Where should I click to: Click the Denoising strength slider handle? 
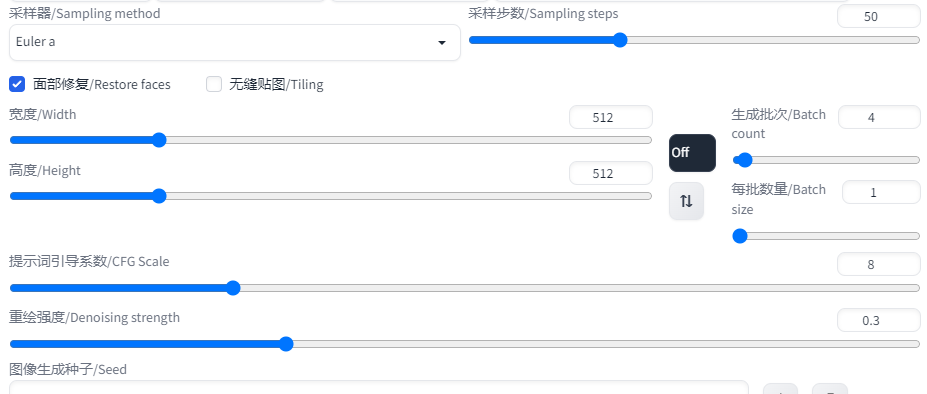coord(286,344)
